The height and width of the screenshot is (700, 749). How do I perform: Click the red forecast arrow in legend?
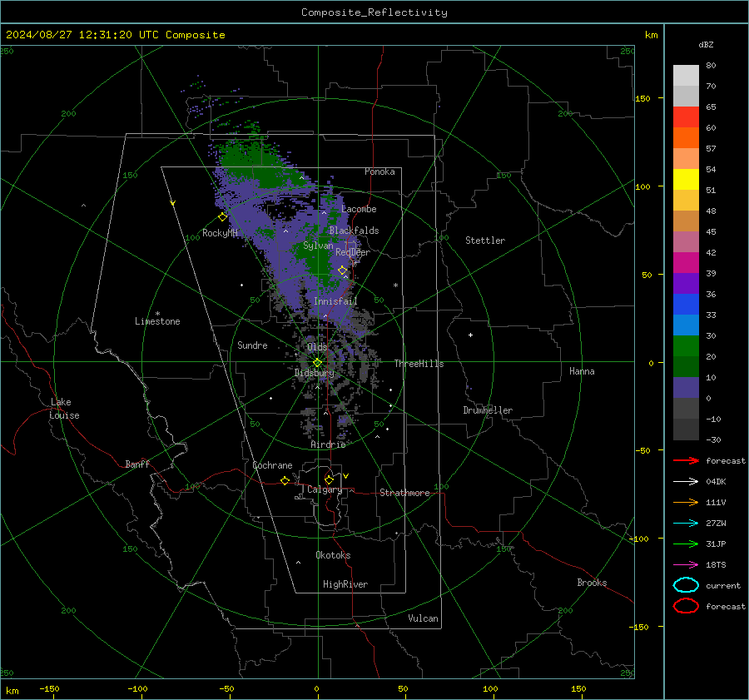coord(686,460)
